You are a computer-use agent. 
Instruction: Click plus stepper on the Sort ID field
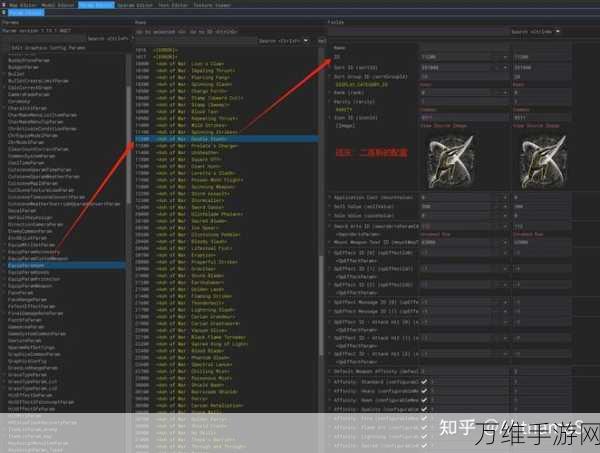[x=505, y=68]
